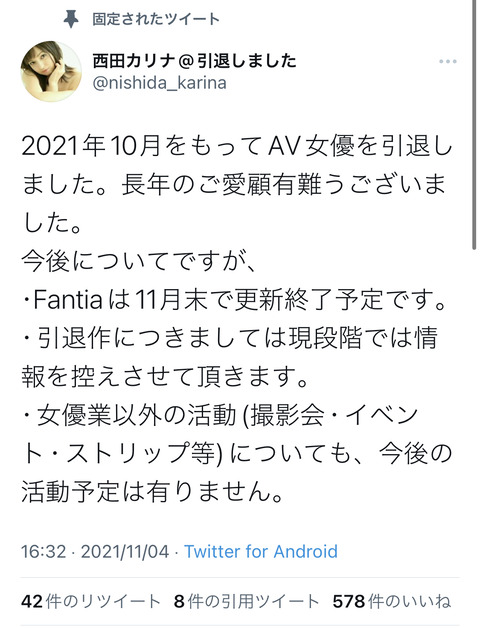
Task: Click the 今後についてですが line
Action: pyautogui.click(x=139, y=262)
